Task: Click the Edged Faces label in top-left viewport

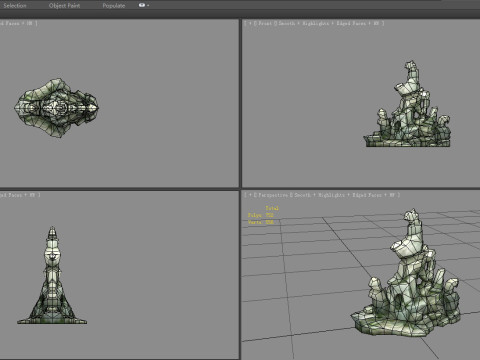Action: (x=9, y=23)
